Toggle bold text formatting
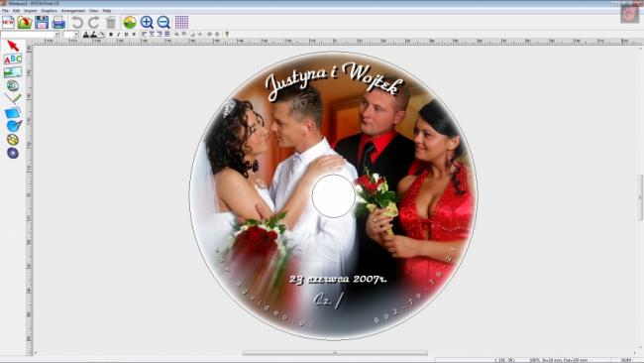The image size is (644, 363). tap(111, 35)
